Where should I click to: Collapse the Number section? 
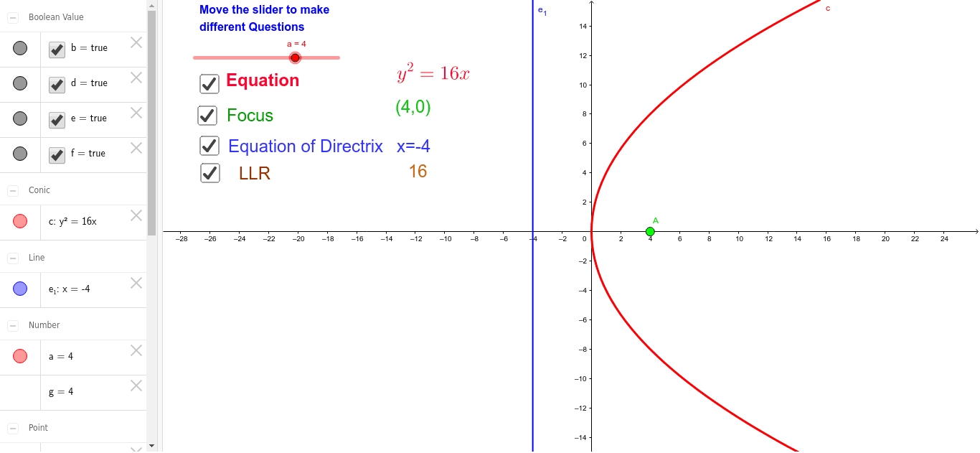click(x=13, y=325)
